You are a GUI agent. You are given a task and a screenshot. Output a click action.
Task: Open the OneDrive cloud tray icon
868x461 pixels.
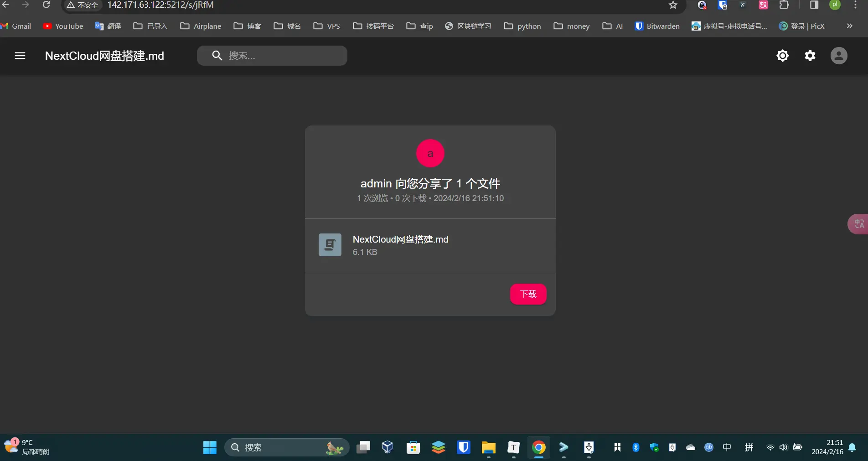click(691, 447)
